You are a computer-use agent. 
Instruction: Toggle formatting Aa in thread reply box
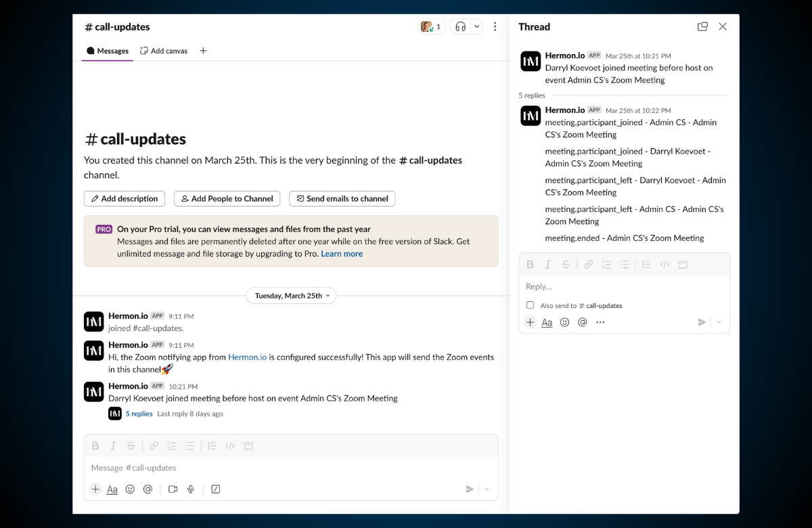[x=547, y=322]
